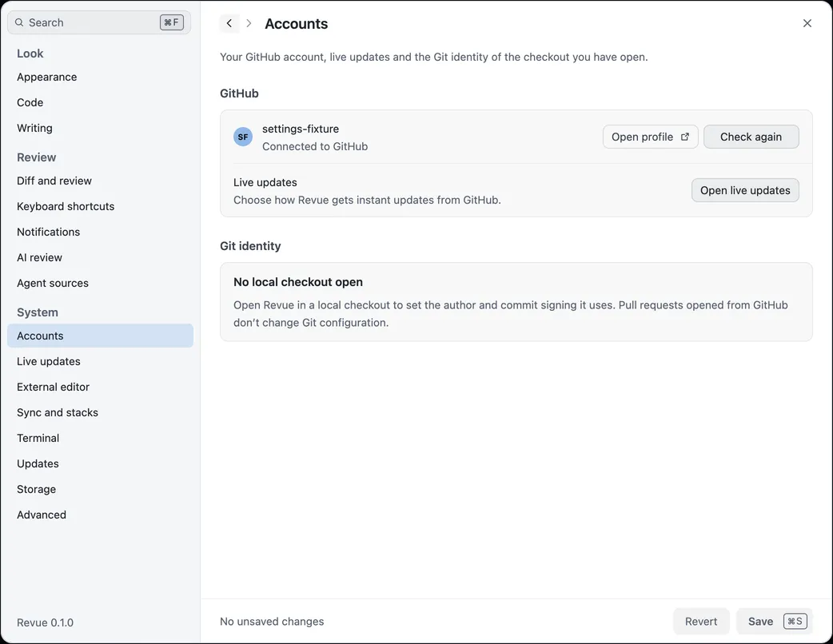Click the Review sidebar group header
The height and width of the screenshot is (644, 833).
coord(36,157)
